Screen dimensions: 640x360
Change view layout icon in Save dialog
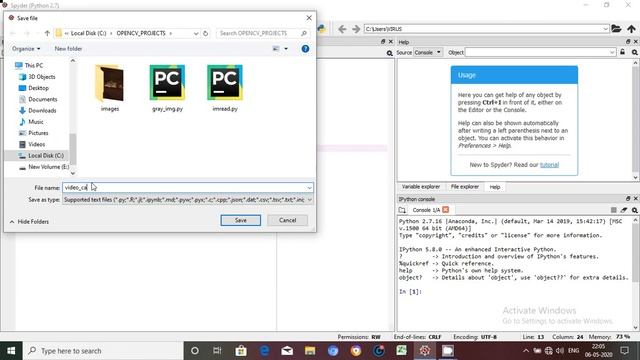click(x=276, y=49)
